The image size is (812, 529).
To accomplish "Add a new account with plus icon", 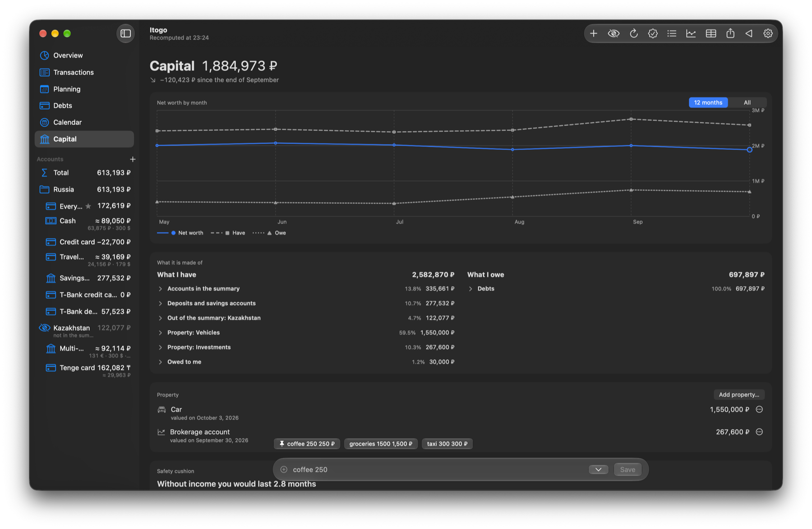I will 133,159.
